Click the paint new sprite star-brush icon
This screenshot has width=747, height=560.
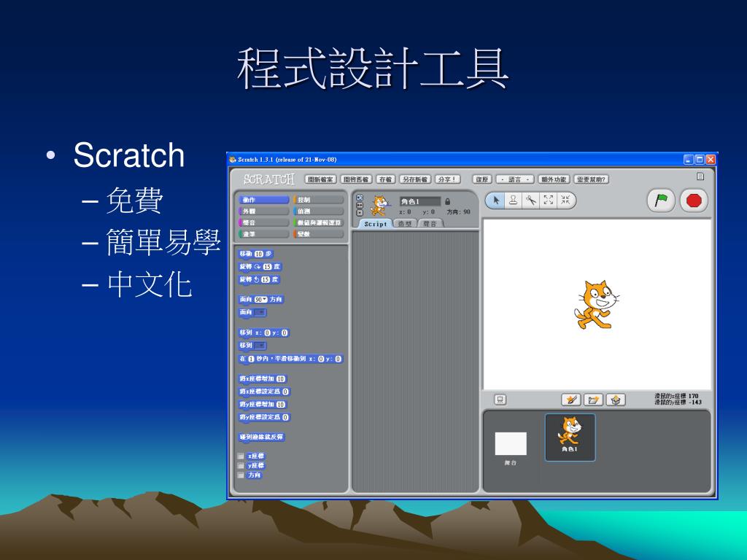click(x=570, y=400)
